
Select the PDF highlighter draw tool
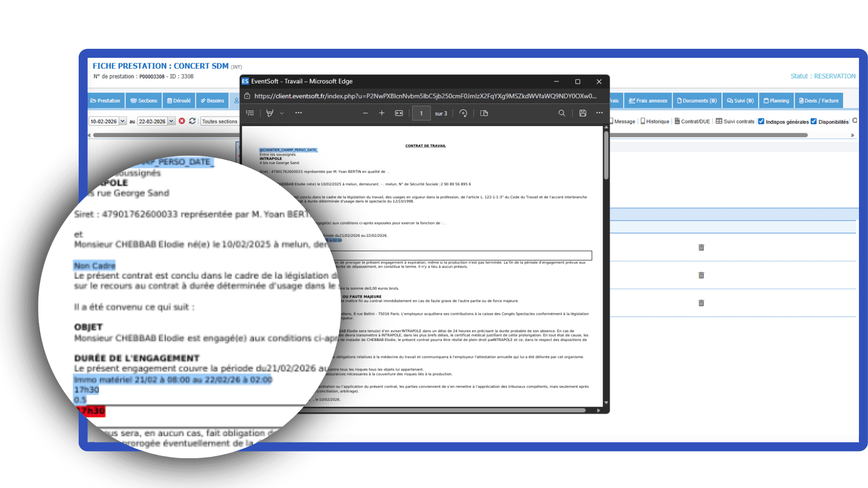click(x=270, y=113)
